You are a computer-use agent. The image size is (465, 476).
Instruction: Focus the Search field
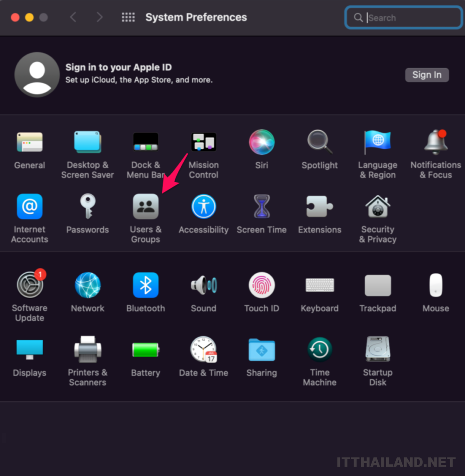[x=403, y=18]
